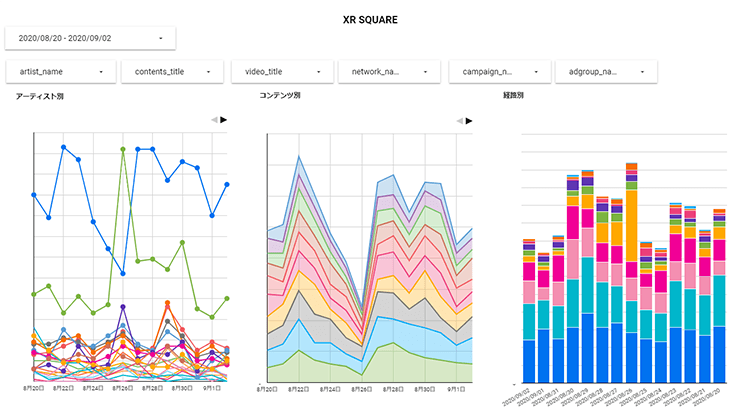The height and width of the screenshot is (416, 750).
Task: Click the コンテンツ別 chart heading
Action: pyautogui.click(x=280, y=97)
